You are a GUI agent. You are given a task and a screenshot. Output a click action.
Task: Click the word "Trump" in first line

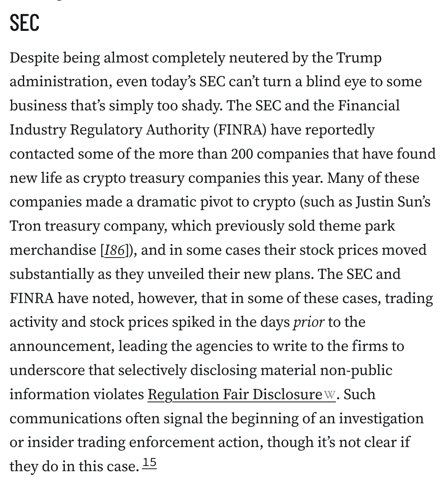tap(359, 58)
